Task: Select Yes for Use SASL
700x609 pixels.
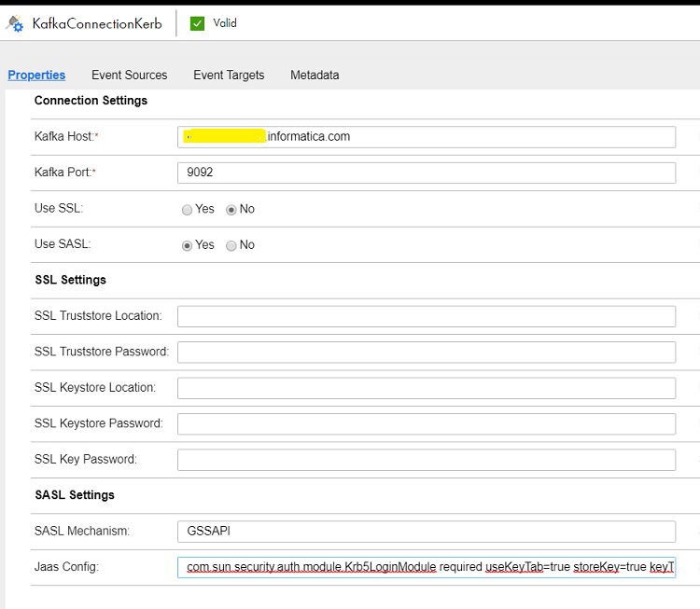Action: pyautogui.click(x=187, y=245)
